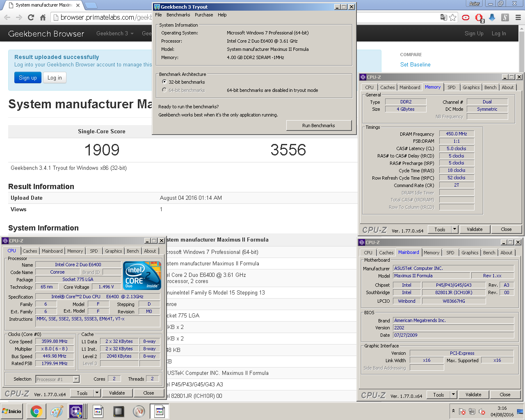Open the Geekbench Help menu
Viewport: 525px width, 420px height.
[x=222, y=15]
